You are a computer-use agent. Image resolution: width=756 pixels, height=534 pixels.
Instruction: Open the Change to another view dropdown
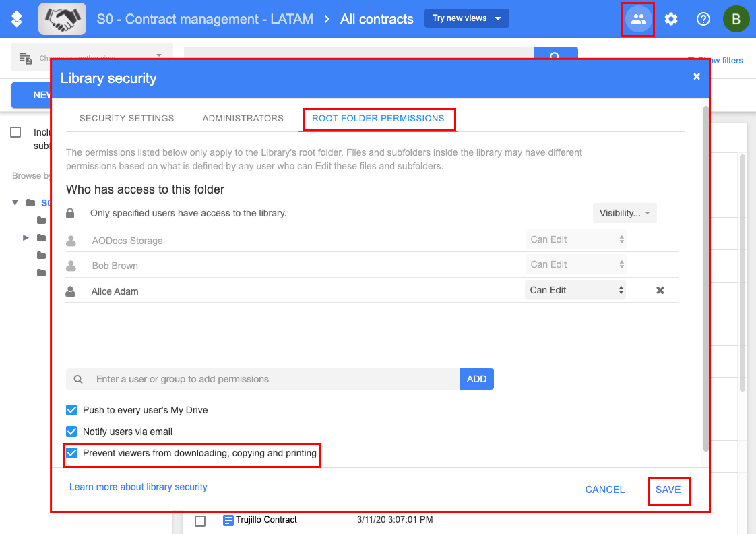[92, 57]
